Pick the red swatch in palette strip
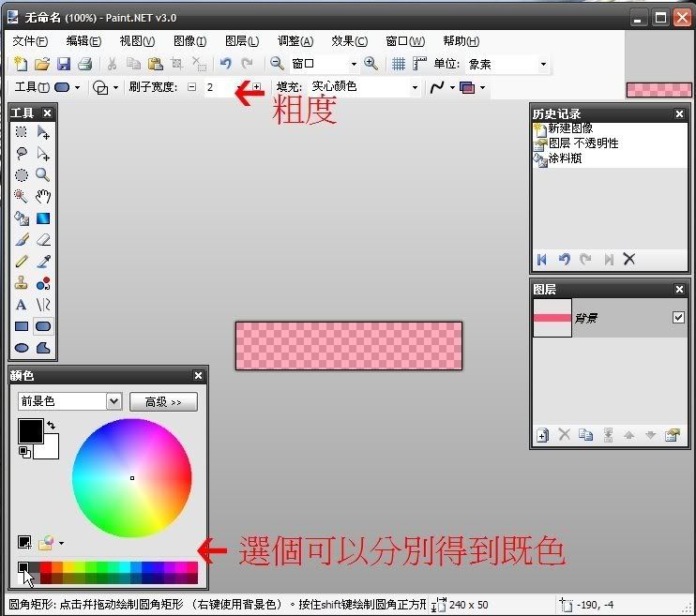696x616 pixels. (x=46, y=567)
